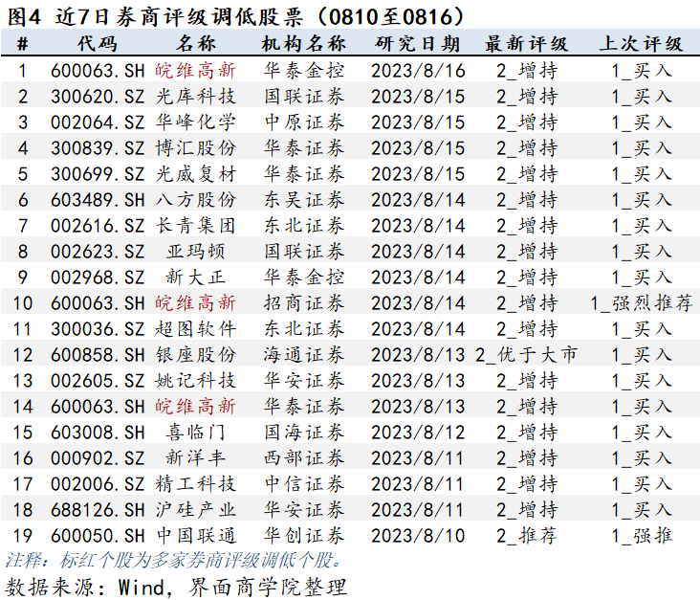Click stock name 光威复材
The image size is (700, 600).
coord(195,174)
